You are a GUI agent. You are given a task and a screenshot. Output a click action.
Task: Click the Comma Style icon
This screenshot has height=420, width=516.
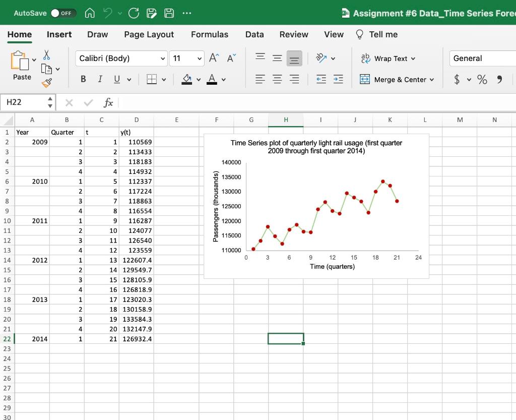click(x=499, y=79)
